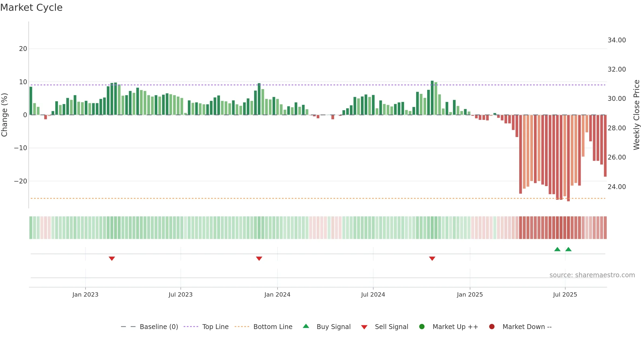644x362 pixels.
Task: Click the 30.00 price axis label
Action: (x=617, y=99)
